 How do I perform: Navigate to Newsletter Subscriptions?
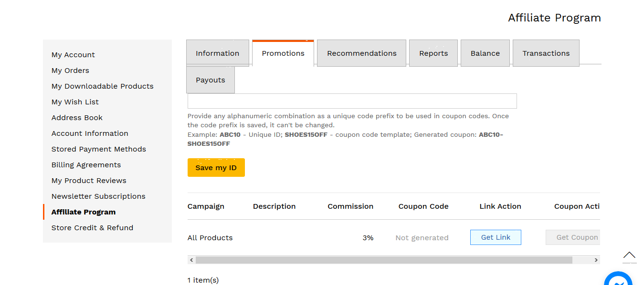pos(98,196)
